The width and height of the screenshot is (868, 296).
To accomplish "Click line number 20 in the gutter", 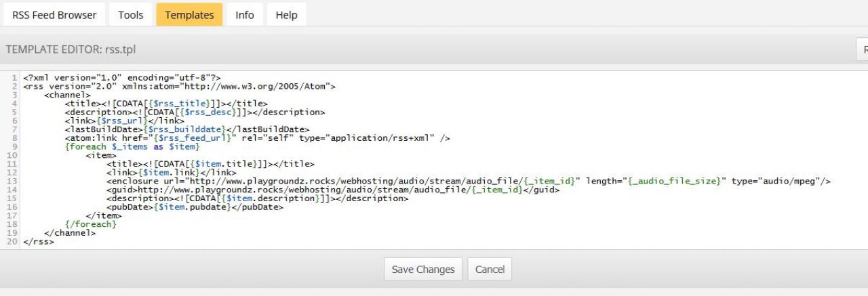I will (x=12, y=241).
